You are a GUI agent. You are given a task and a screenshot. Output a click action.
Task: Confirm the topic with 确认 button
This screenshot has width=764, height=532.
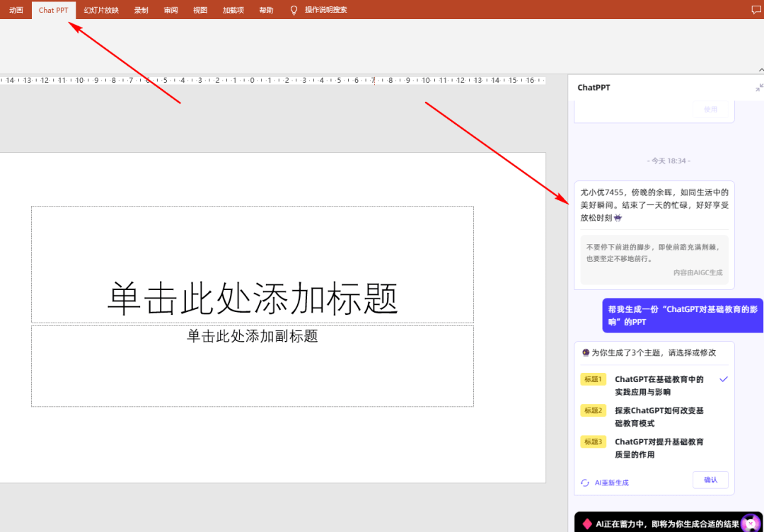click(710, 480)
